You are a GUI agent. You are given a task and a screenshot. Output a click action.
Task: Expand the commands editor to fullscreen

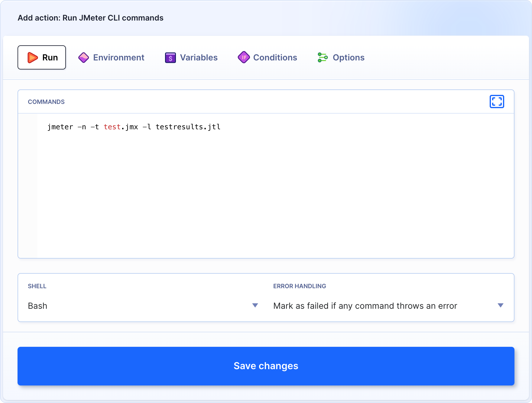click(497, 102)
